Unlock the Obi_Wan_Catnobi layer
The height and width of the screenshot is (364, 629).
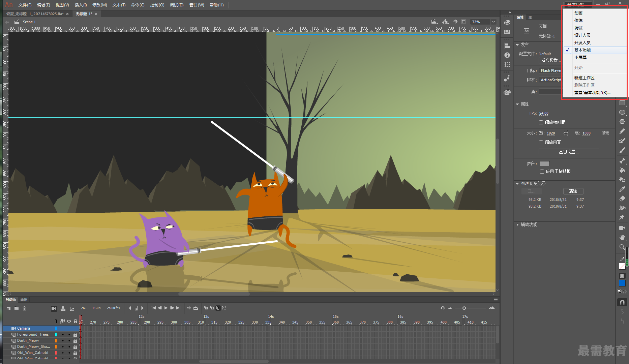click(75, 353)
